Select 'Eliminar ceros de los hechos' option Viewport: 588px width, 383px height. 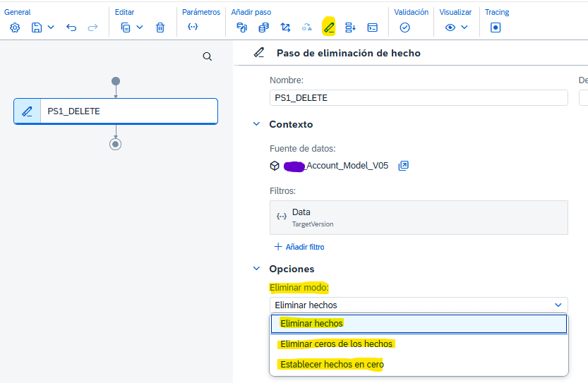pos(337,344)
